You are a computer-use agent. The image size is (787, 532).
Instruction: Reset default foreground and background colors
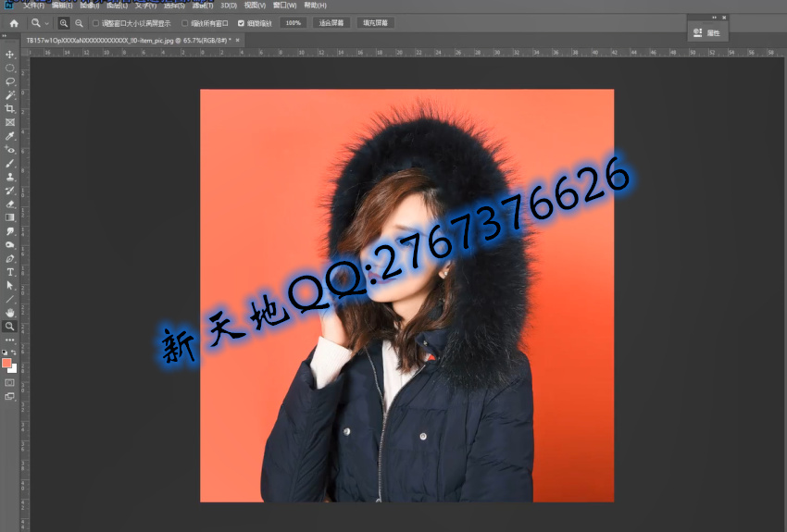(5, 353)
